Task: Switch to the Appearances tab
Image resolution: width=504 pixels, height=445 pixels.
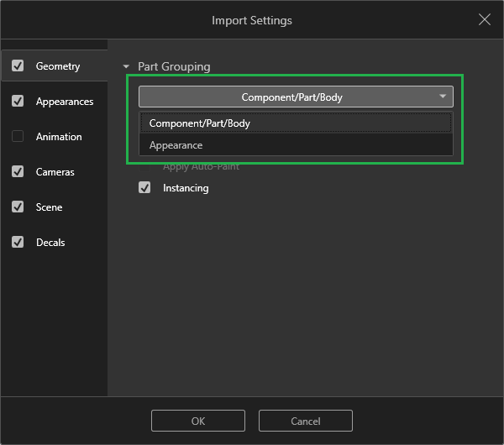Action: pyautogui.click(x=65, y=102)
